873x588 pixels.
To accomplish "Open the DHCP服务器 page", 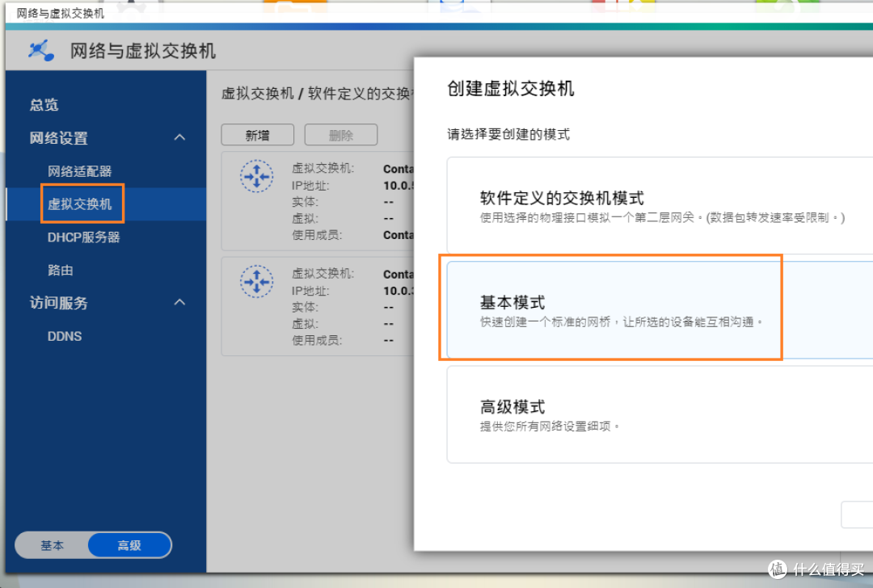I will coord(83,237).
